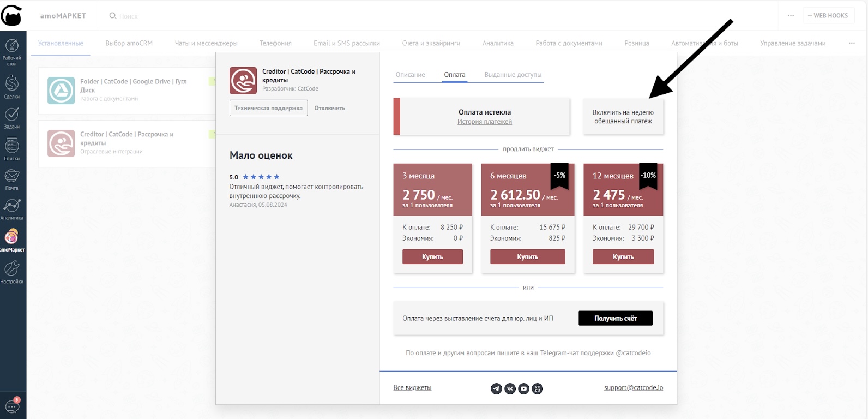Open Чаты и мессенджеры category

tap(206, 43)
